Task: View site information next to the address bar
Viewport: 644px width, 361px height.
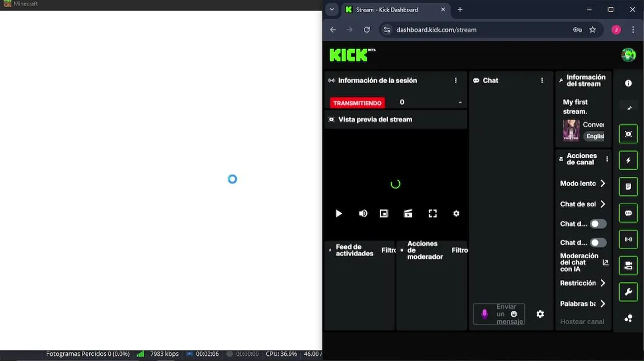Action: click(387, 30)
